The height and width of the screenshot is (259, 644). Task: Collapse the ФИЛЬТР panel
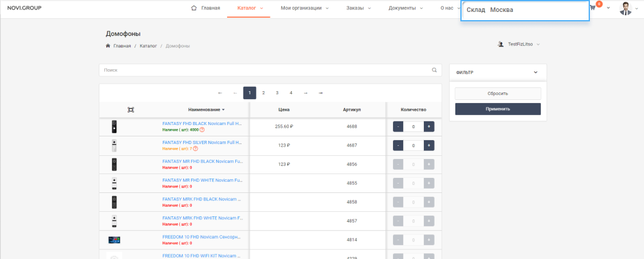pyautogui.click(x=536, y=72)
